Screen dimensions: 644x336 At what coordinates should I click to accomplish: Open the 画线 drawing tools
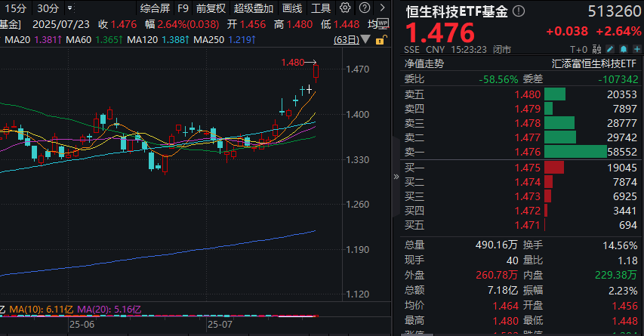tap(292, 8)
